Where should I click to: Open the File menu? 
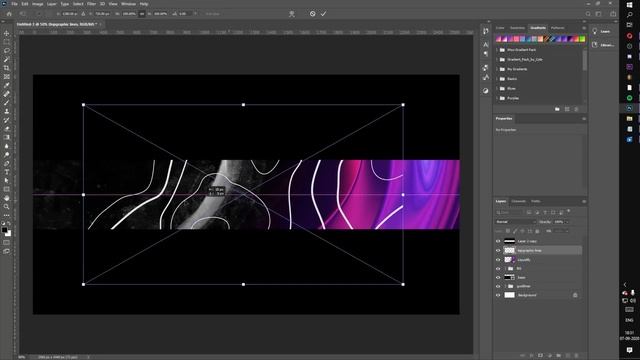point(14,4)
